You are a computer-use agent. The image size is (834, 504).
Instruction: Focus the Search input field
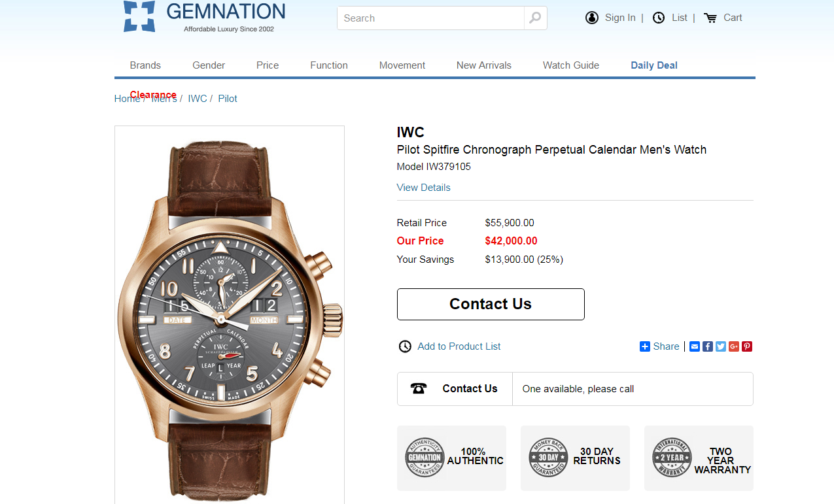pos(430,18)
